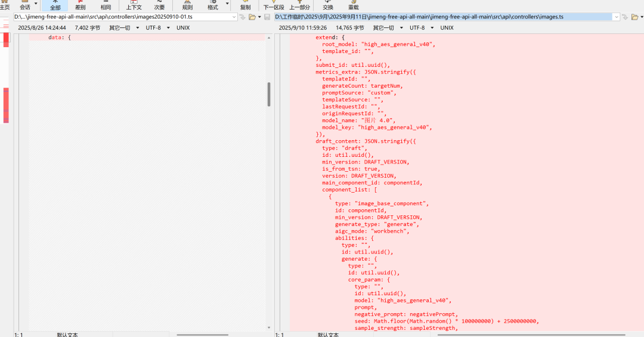Expand the right file path dropdown arrow
The height and width of the screenshot is (337, 644).
[x=616, y=17]
